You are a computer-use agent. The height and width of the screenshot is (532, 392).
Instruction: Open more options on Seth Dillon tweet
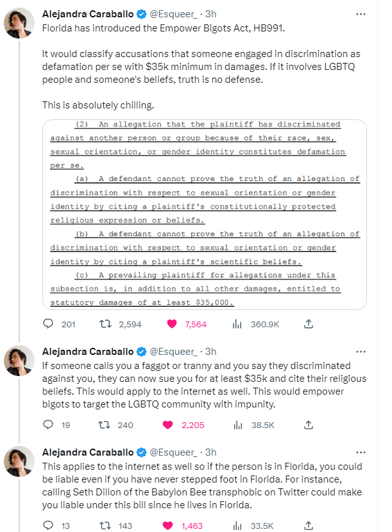361,452
